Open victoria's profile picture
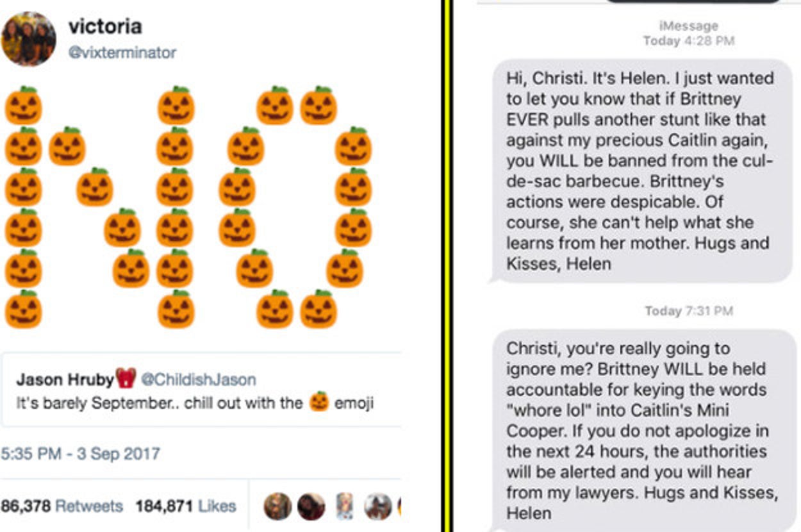Screen dimensions: 801x532 coord(29,39)
